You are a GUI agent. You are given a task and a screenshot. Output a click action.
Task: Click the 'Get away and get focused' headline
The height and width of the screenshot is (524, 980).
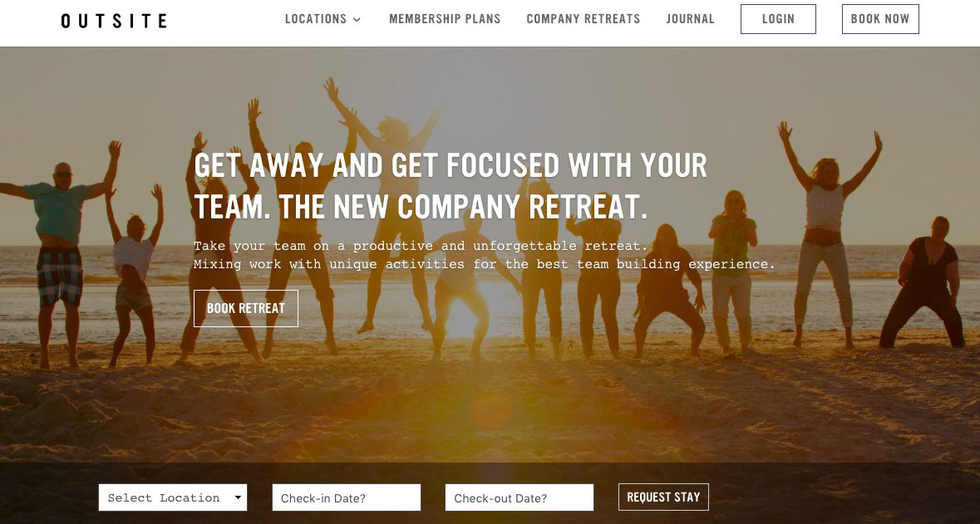450,185
